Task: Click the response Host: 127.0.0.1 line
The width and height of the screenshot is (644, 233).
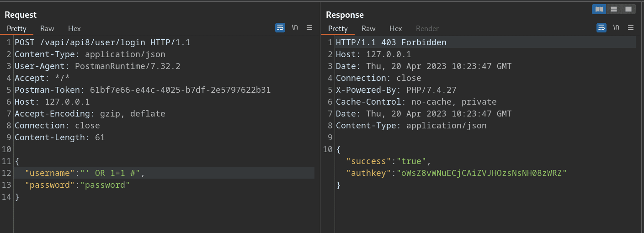Action: click(x=373, y=54)
